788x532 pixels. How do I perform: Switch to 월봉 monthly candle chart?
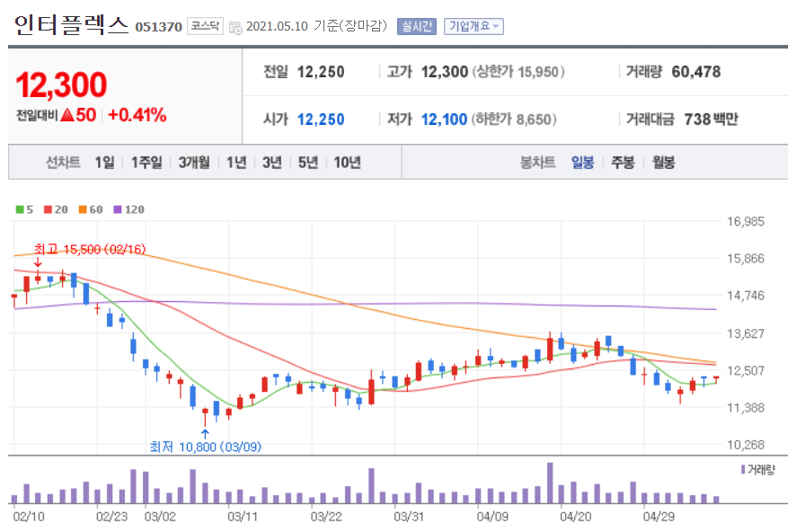pyautogui.click(x=663, y=163)
